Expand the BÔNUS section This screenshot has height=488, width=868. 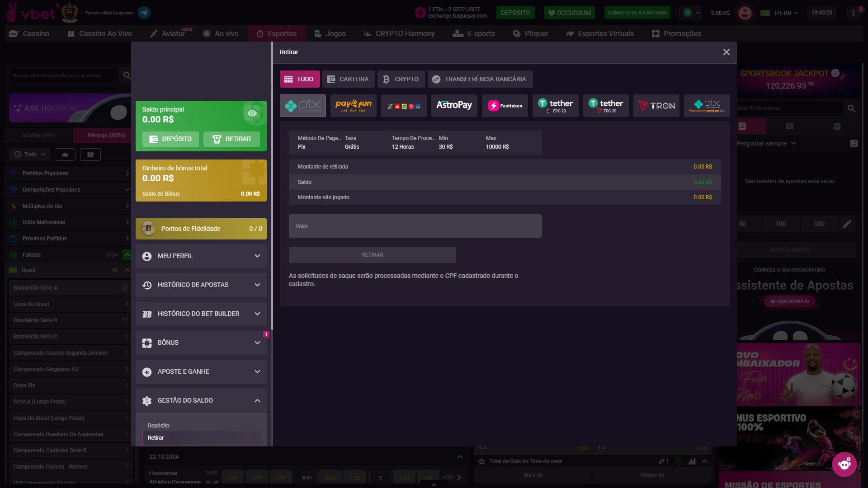tap(201, 343)
